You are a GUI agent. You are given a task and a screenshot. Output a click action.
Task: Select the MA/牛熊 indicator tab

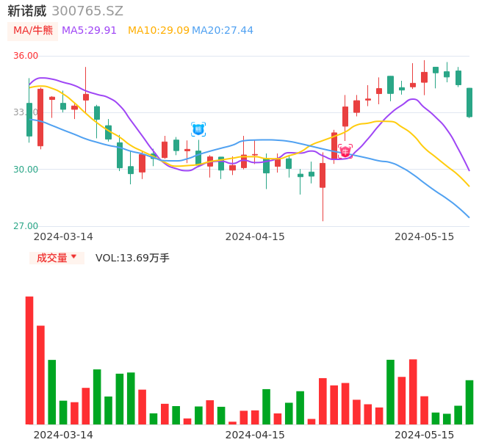coord(33,31)
